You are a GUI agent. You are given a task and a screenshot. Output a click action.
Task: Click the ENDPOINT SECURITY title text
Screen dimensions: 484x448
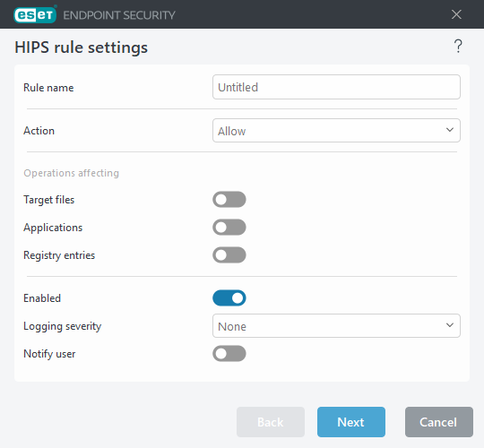(x=119, y=15)
